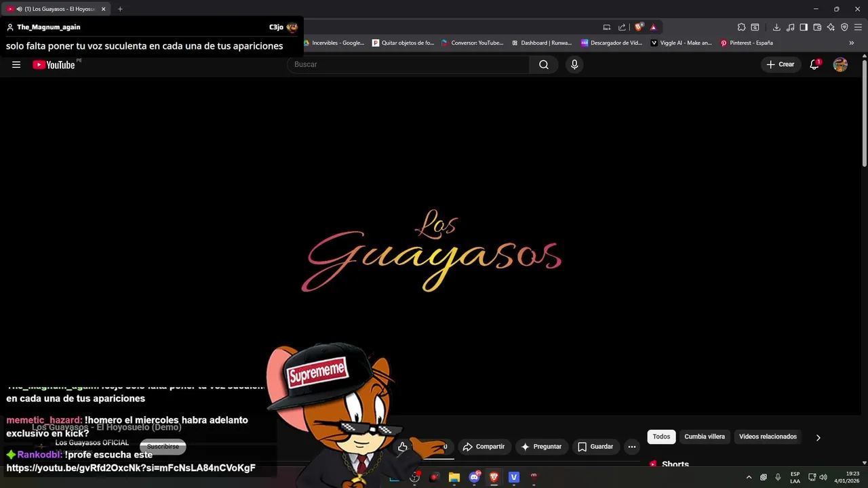The width and height of the screenshot is (868, 488).
Task: Open the YouTube hamburger guide menu
Action: [x=16, y=64]
